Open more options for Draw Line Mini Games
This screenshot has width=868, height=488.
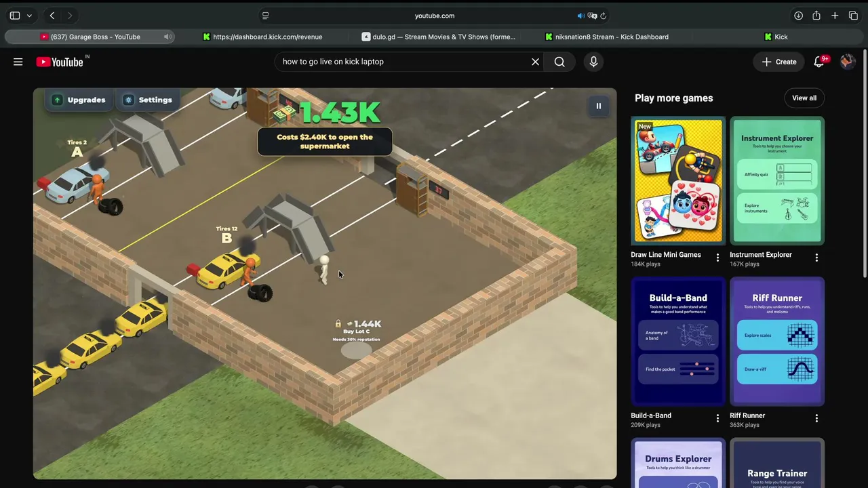[x=717, y=258]
